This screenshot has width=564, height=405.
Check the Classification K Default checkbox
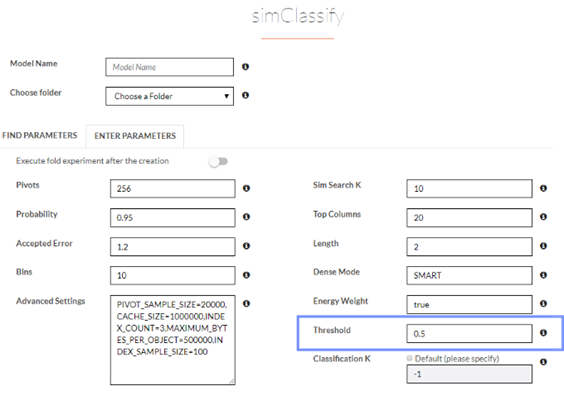(409, 358)
